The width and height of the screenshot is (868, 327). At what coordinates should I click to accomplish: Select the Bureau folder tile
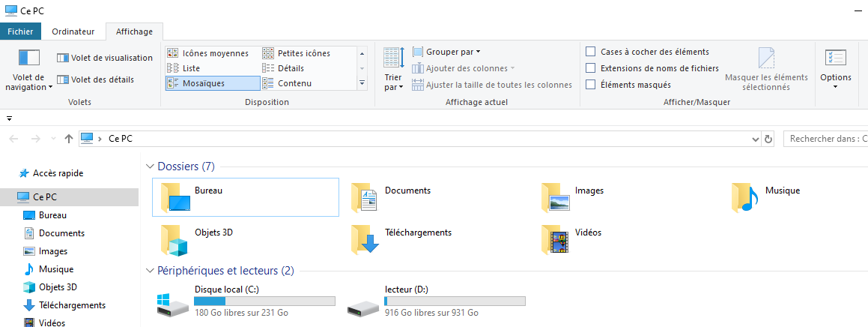click(245, 197)
